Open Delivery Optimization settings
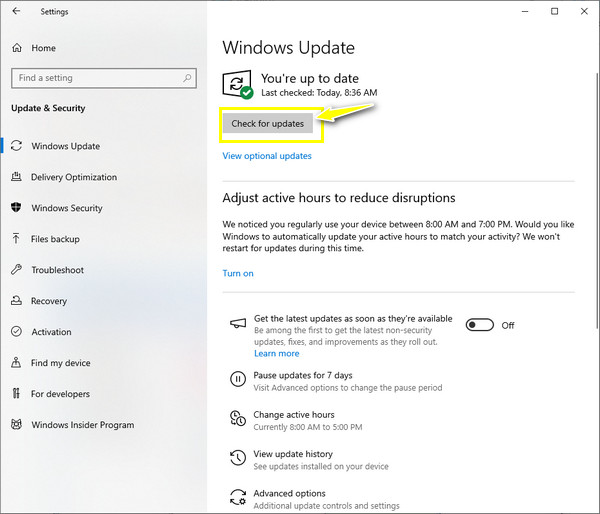Image resolution: width=600 pixels, height=514 pixels. [x=74, y=177]
